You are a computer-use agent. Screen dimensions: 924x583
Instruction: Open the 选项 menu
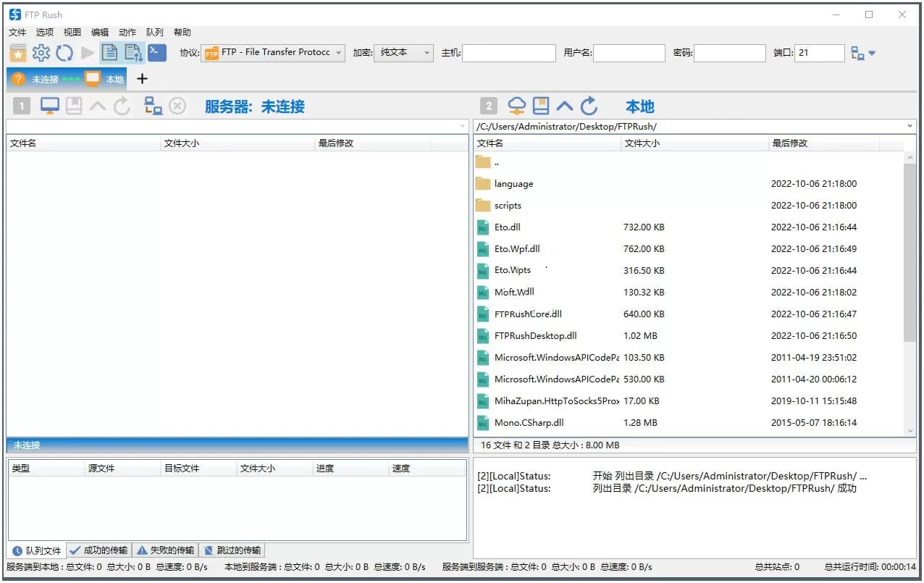click(45, 33)
